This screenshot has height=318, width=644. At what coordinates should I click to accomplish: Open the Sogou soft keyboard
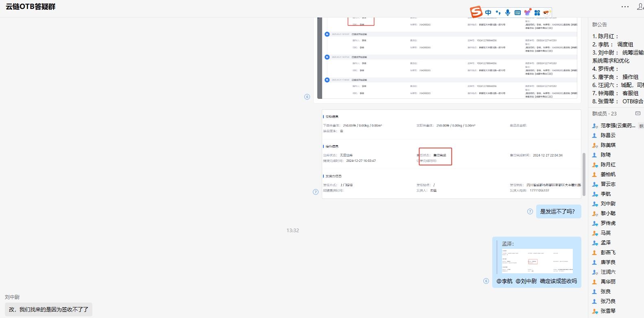coord(517,13)
